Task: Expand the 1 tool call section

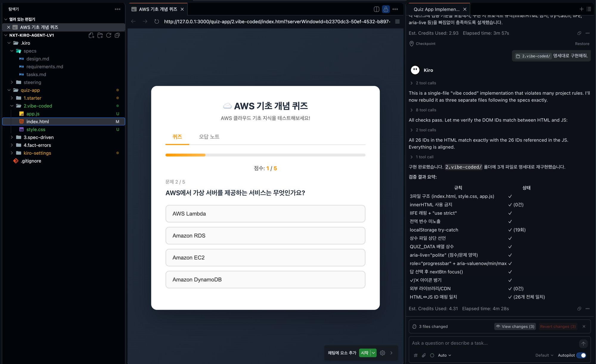Action: [422, 157]
